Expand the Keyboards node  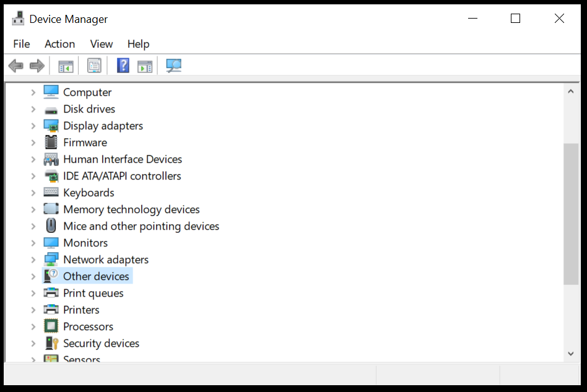33,193
